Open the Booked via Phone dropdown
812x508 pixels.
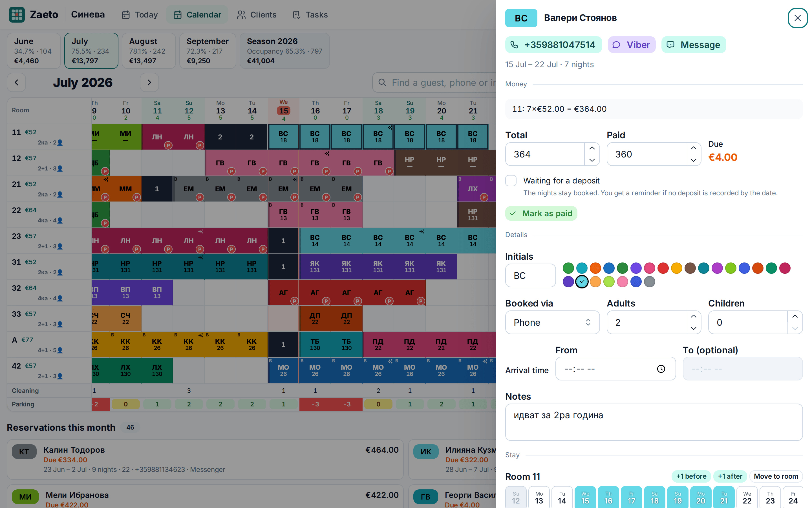click(x=552, y=322)
